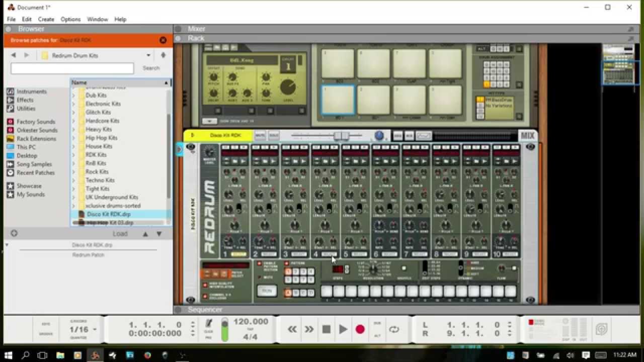Image resolution: width=644 pixels, height=362 pixels.
Task: Adjust the Disco Kit RDK channel fader
Action: tap(342, 136)
